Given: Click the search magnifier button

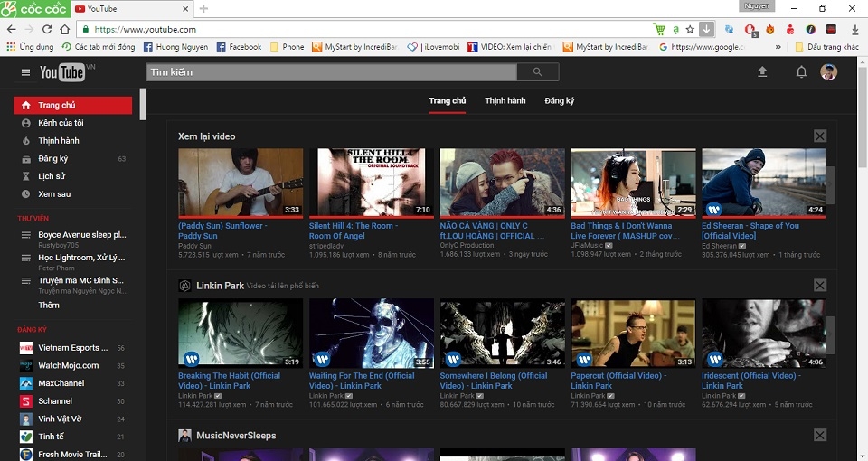Looking at the screenshot, I should (537, 72).
